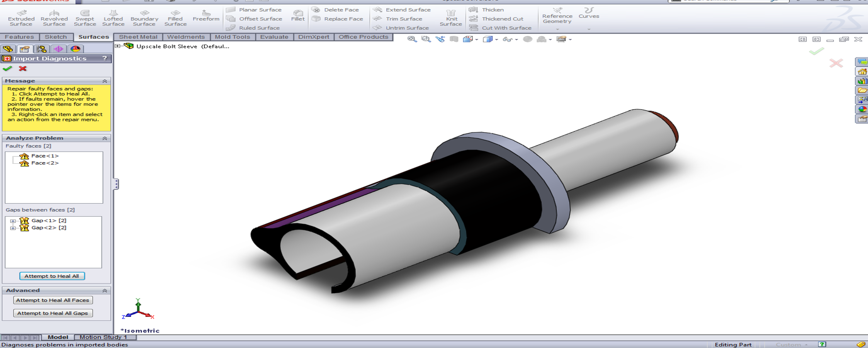The width and height of the screenshot is (868, 348).
Task: Collapse the left panel using the splitter handle
Action: pos(116,184)
